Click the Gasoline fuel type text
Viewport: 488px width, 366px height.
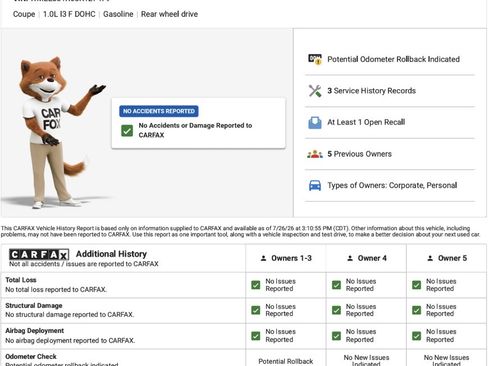pos(118,14)
